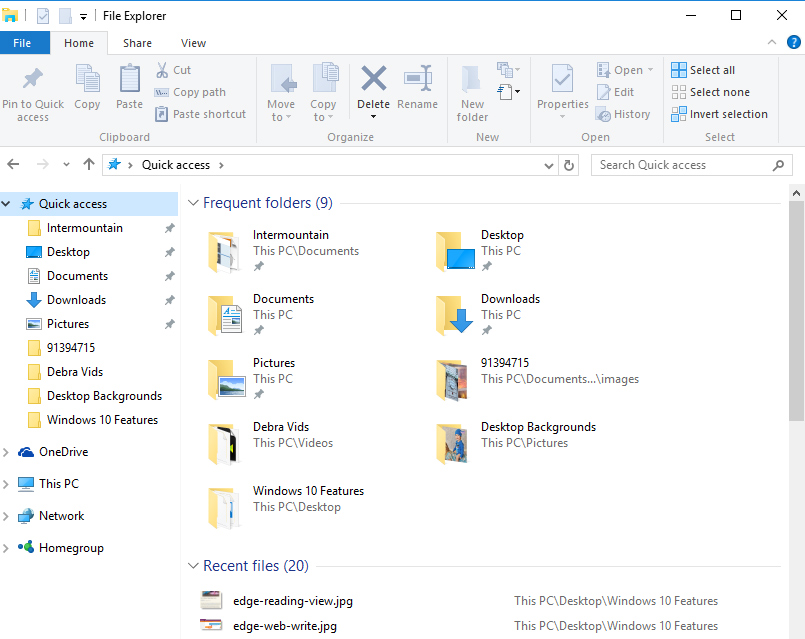Expand the This PC tree node

coord(6,484)
